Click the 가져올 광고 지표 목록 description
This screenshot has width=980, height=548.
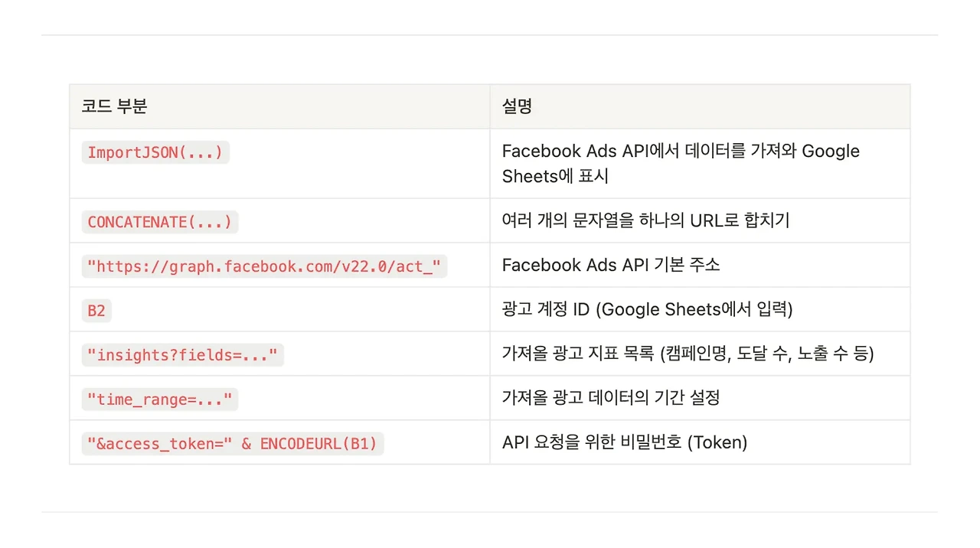[688, 354]
